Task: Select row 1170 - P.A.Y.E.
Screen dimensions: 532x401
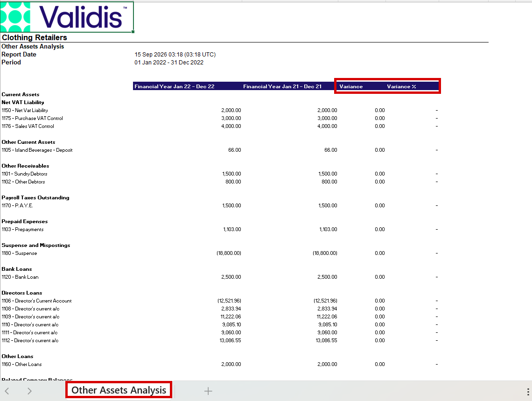Action: 17,205
